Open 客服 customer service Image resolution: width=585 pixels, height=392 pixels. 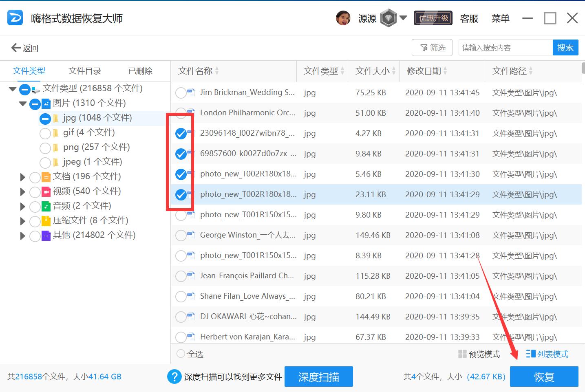point(469,18)
